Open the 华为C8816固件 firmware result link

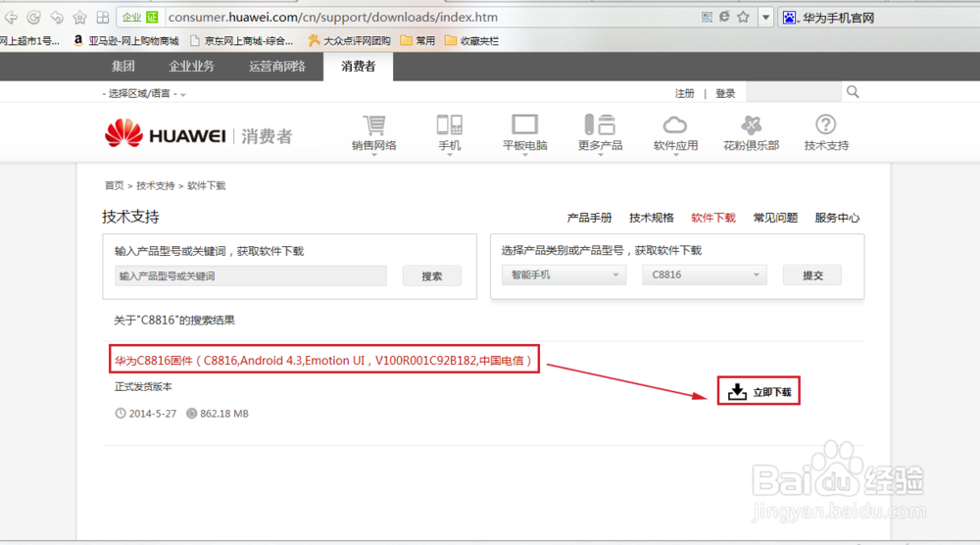click(x=323, y=360)
